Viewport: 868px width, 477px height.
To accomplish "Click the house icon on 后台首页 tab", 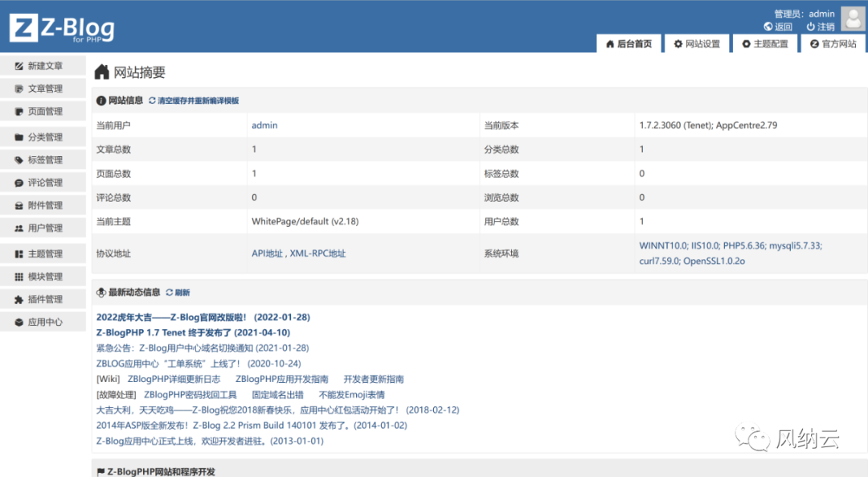I will [x=610, y=43].
